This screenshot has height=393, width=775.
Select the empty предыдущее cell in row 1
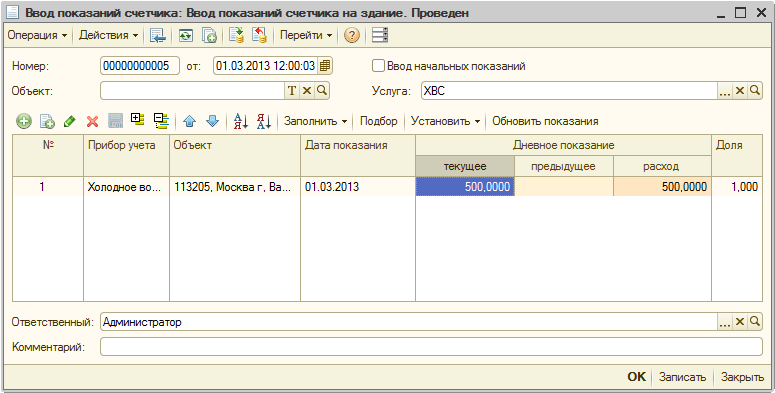564,186
